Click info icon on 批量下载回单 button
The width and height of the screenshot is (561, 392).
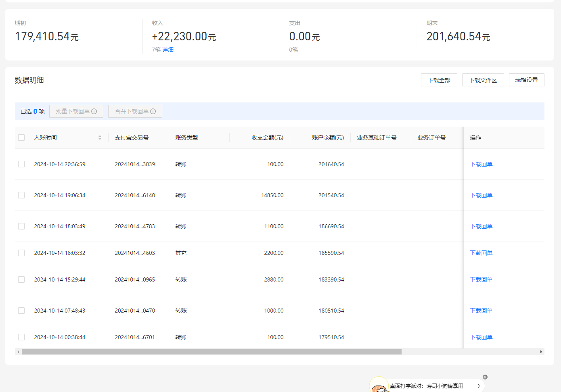pos(94,111)
